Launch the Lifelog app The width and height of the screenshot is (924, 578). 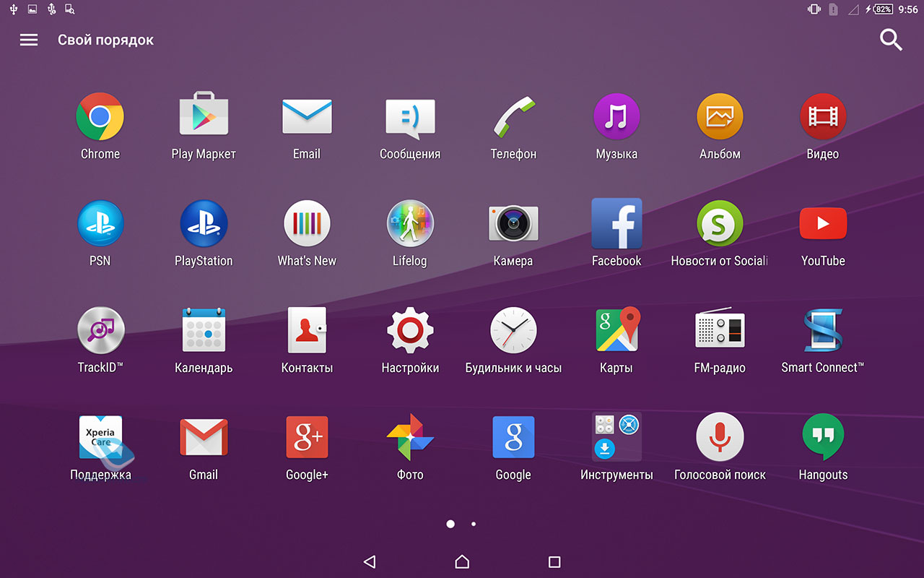pos(410,223)
